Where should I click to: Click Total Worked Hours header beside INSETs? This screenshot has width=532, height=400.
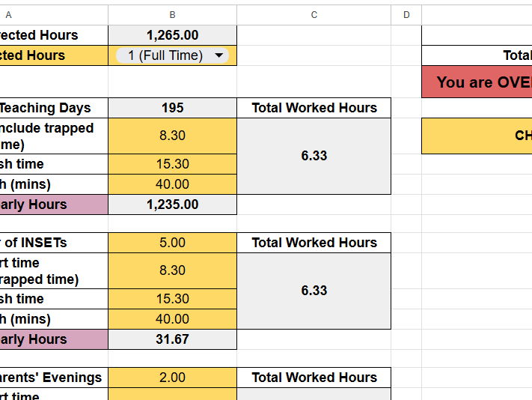(314, 243)
